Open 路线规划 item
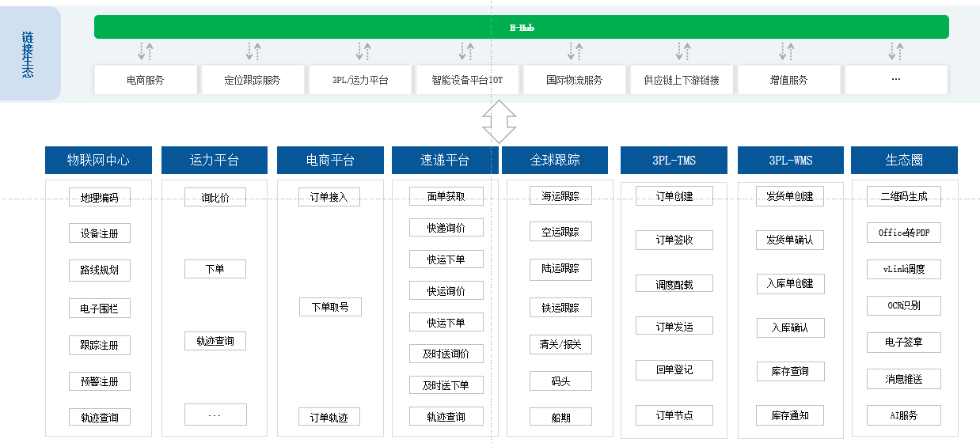Viewport: 980px width, 443px height. point(100,271)
